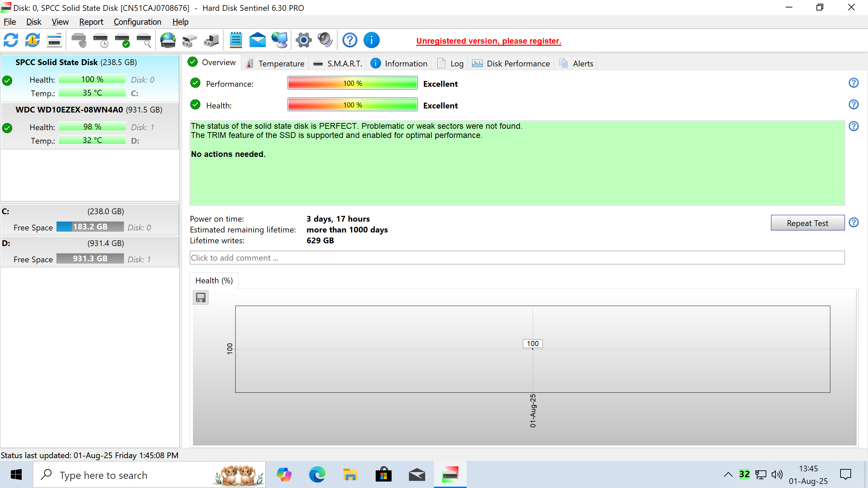Select the SPCC Solid State Disk entry
Image resolution: width=868 pixels, height=488 pixels.
pyautogui.click(x=90, y=78)
